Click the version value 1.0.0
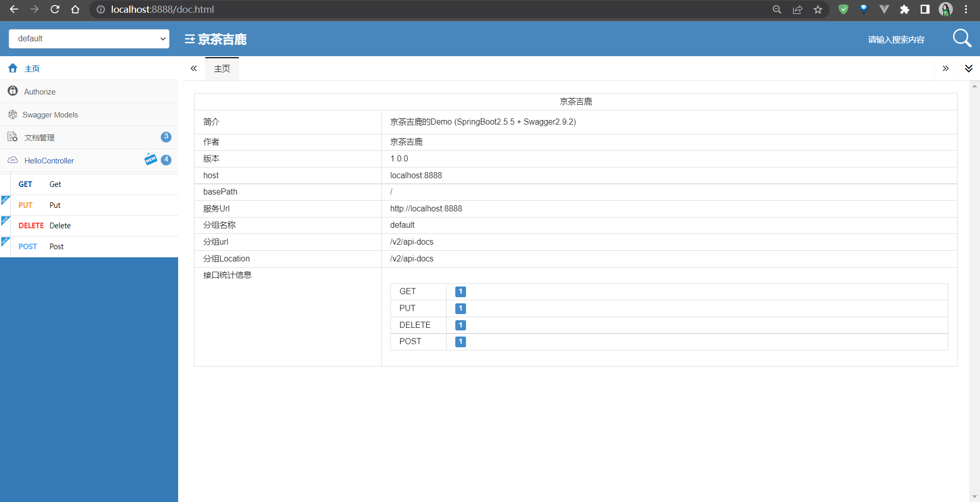The image size is (980, 502). 399,158
